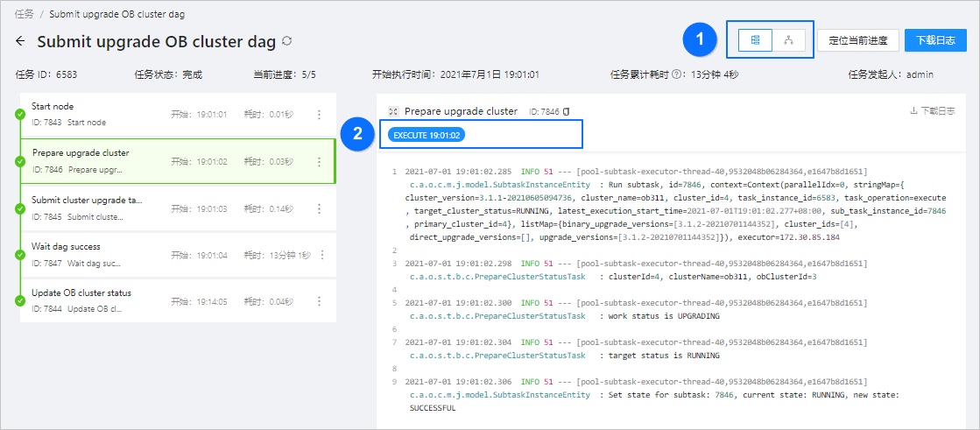The image size is (980, 430).
Task: Open the more menu for Start node
Action: (x=320, y=115)
